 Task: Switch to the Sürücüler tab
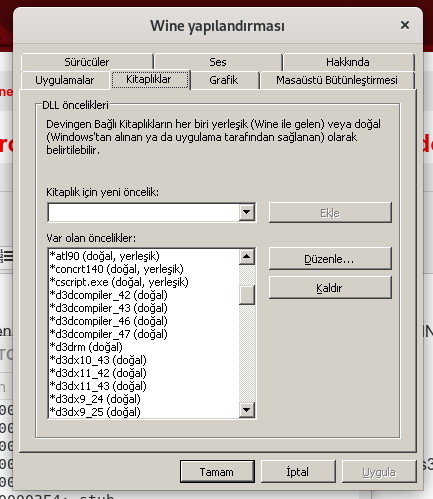click(87, 62)
